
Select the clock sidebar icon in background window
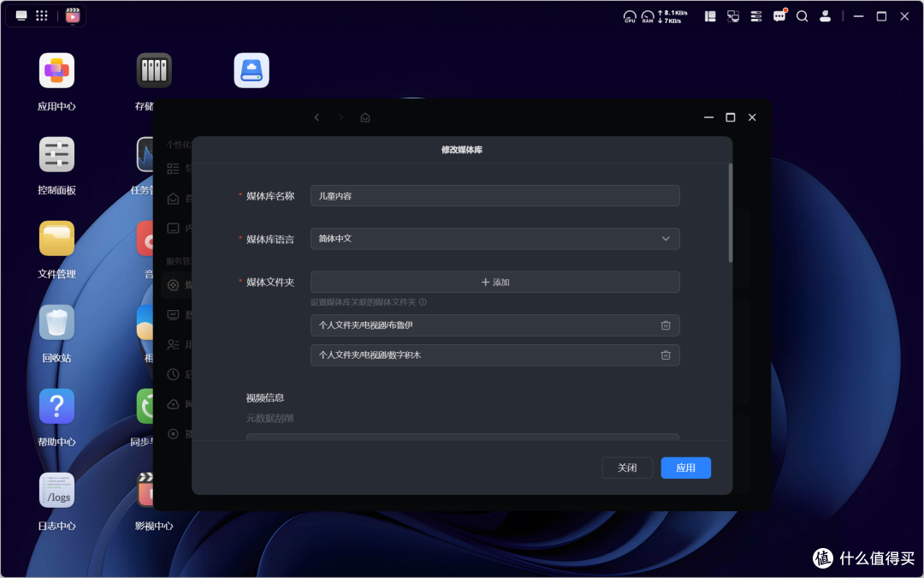(173, 374)
